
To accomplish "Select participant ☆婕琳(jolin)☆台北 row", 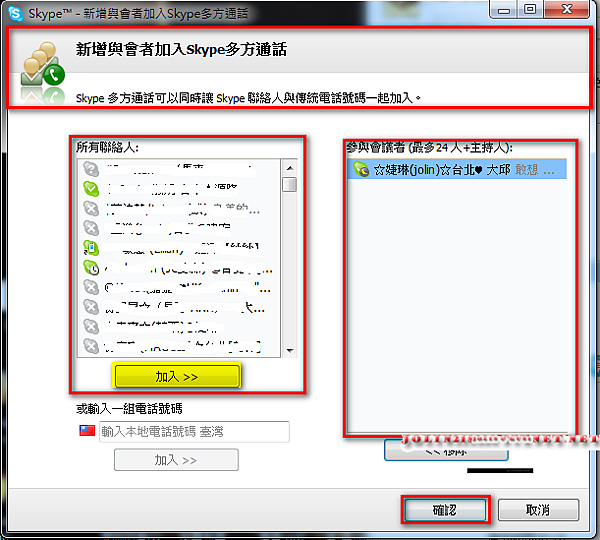I will (457, 169).
